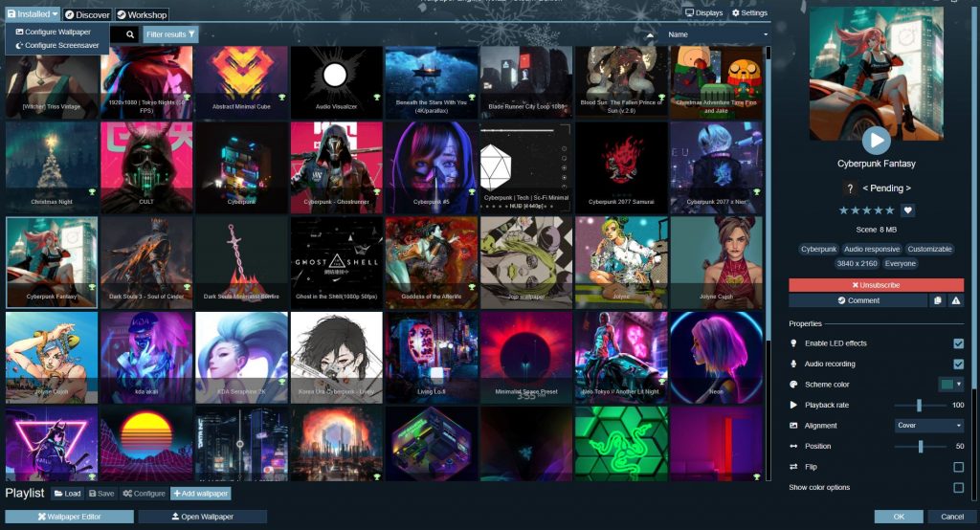Select Ghost in the Shell wallpaper
The image size is (980, 530).
pos(336,262)
